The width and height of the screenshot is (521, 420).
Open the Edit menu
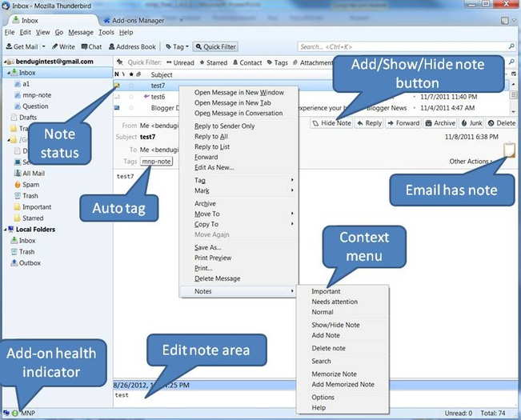pos(26,32)
